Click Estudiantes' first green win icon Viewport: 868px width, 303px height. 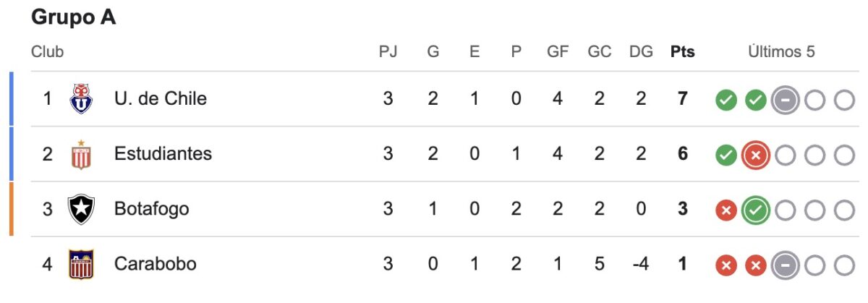[726, 155]
